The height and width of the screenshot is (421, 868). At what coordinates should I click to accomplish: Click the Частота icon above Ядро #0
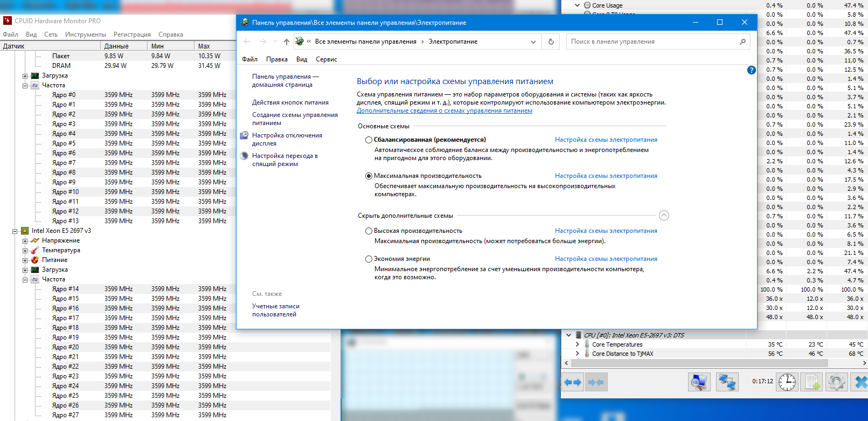pos(35,85)
